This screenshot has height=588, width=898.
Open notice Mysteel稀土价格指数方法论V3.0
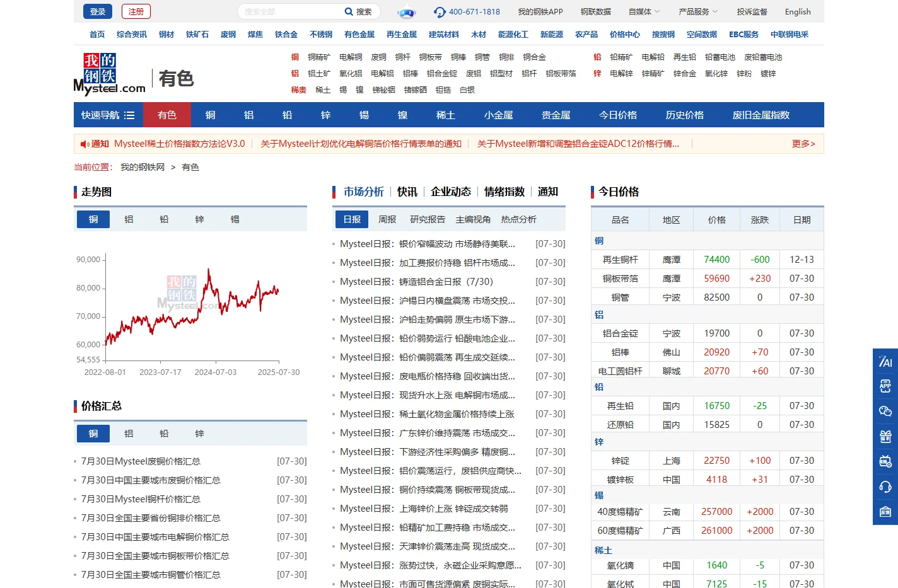point(179,144)
